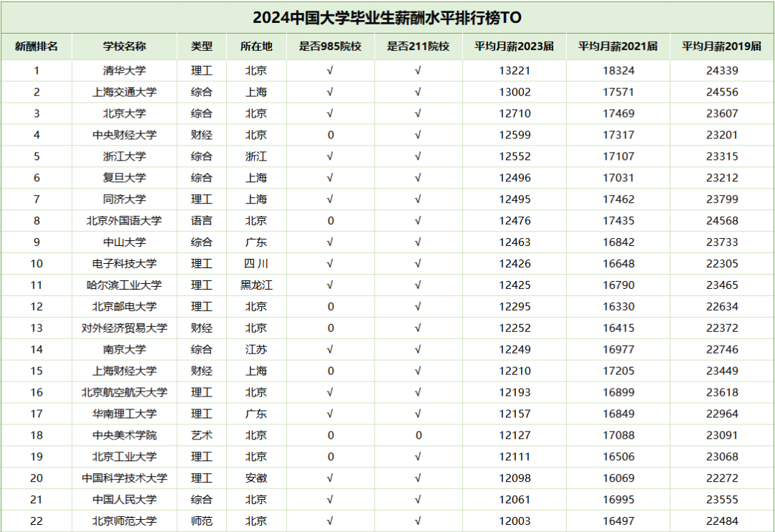
Task: Click the 985 checkmark for 清华大学
Action: (x=330, y=71)
